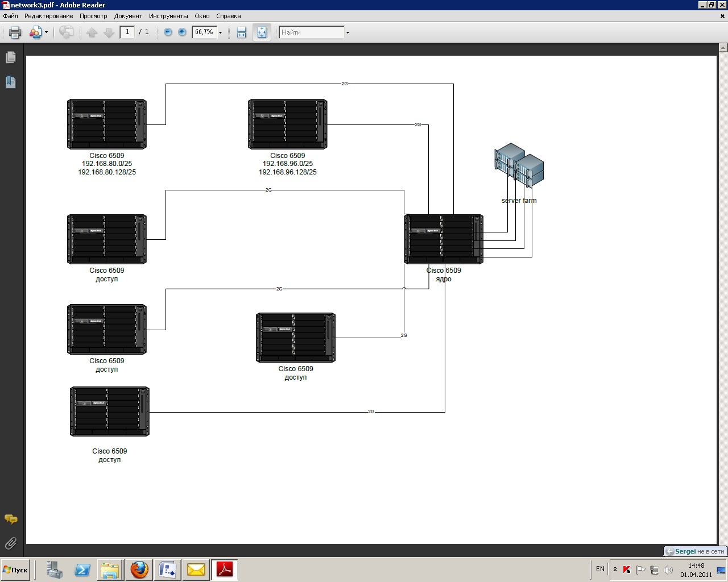
Task: Click the 66,7% zoom value field
Action: [x=204, y=32]
